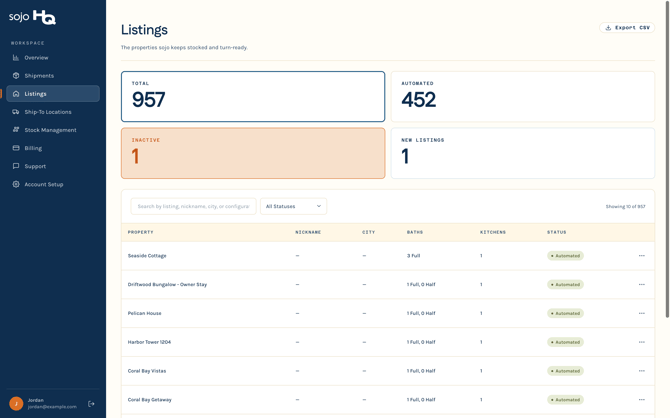The width and height of the screenshot is (670, 418).
Task: Click the sojo HQ logo
Action: click(32, 17)
